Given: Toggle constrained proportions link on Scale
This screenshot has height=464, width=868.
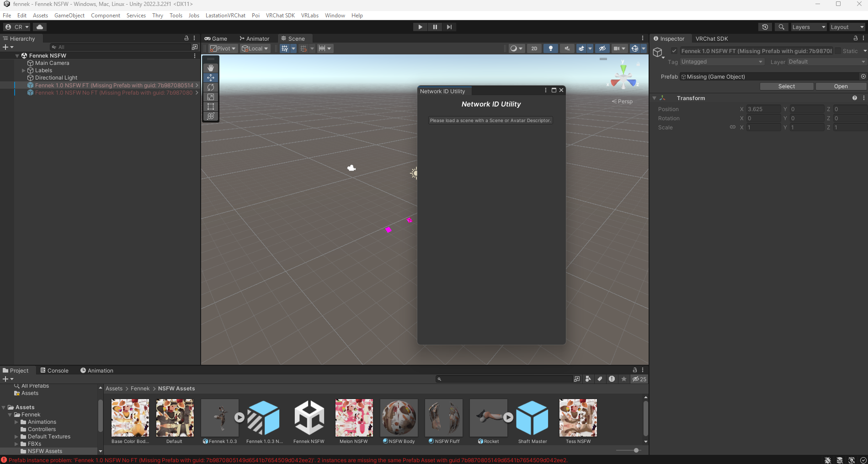Looking at the screenshot, I should pyautogui.click(x=733, y=127).
